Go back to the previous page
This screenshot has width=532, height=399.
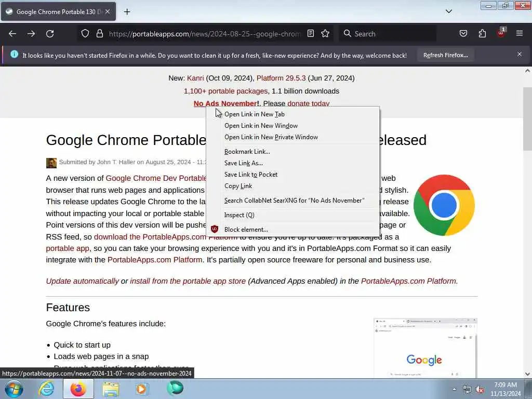point(12,34)
